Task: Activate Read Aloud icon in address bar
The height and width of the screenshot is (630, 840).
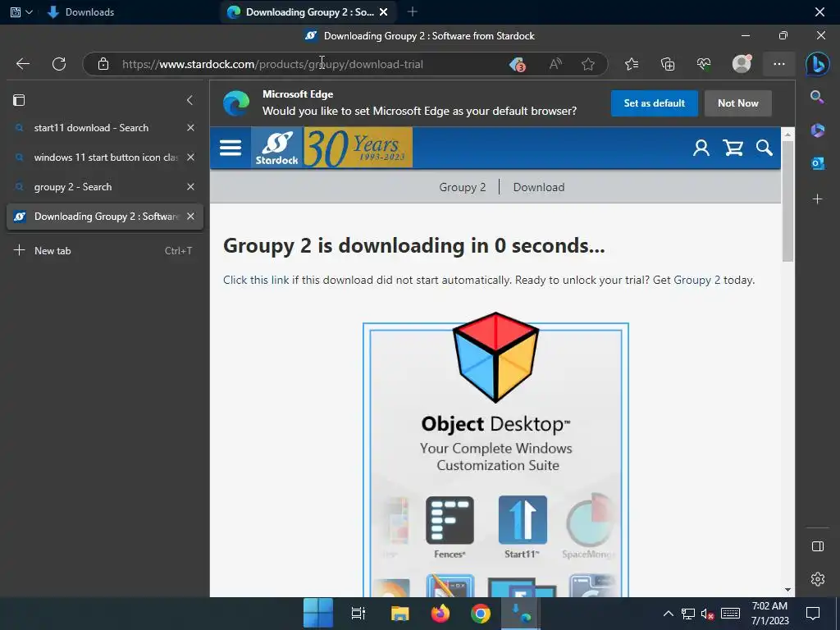Action: pos(555,64)
